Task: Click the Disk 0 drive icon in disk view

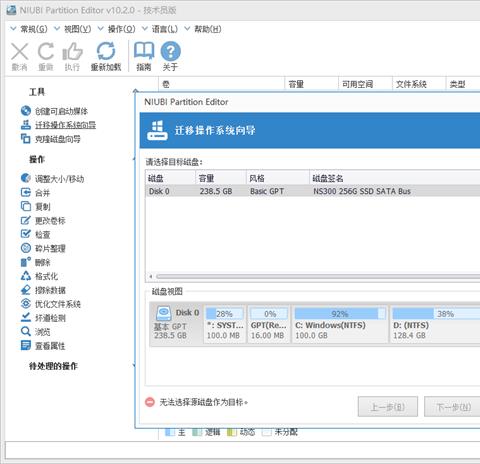Action: click(x=164, y=313)
